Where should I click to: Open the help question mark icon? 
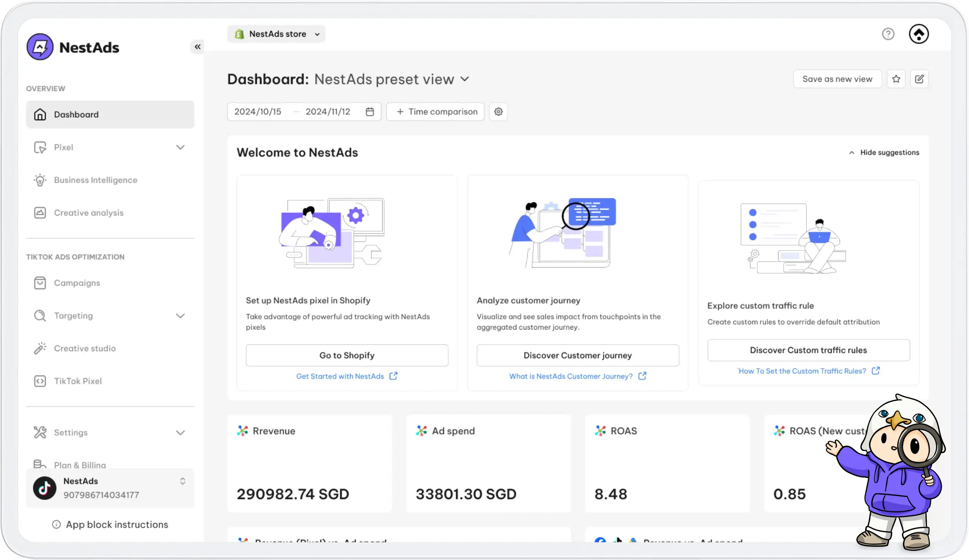[x=888, y=34]
